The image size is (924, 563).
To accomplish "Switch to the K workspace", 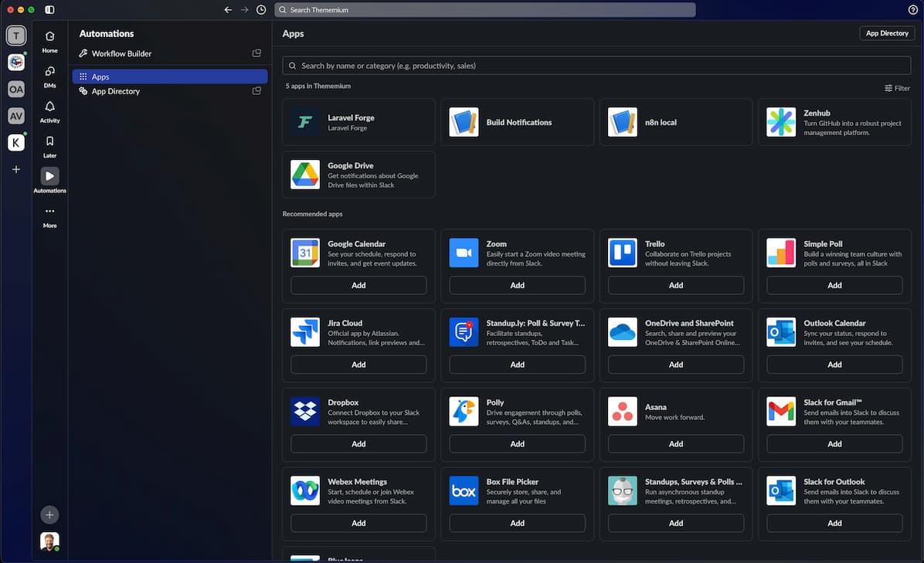I will point(16,143).
